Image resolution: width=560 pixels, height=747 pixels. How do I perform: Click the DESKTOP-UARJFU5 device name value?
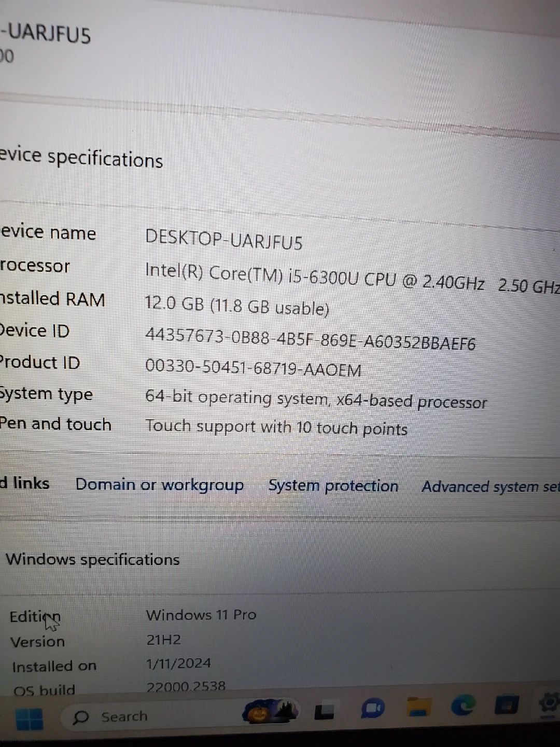coord(223,240)
